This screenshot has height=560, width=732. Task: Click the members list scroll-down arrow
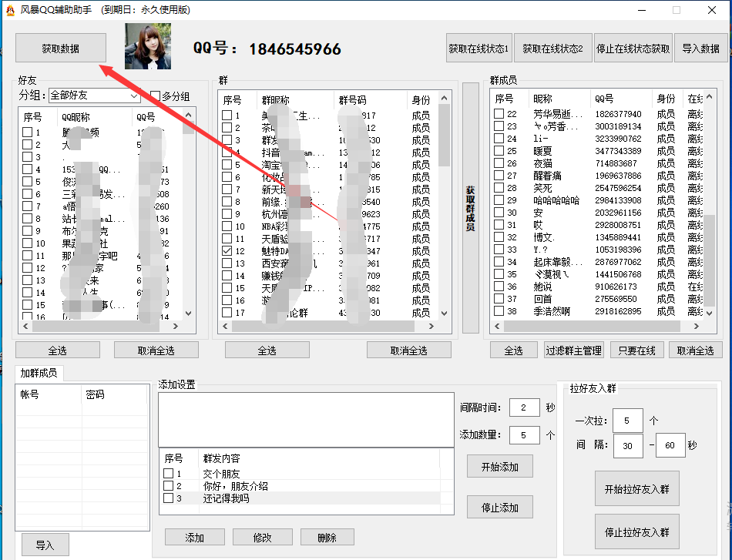pyautogui.click(x=710, y=314)
